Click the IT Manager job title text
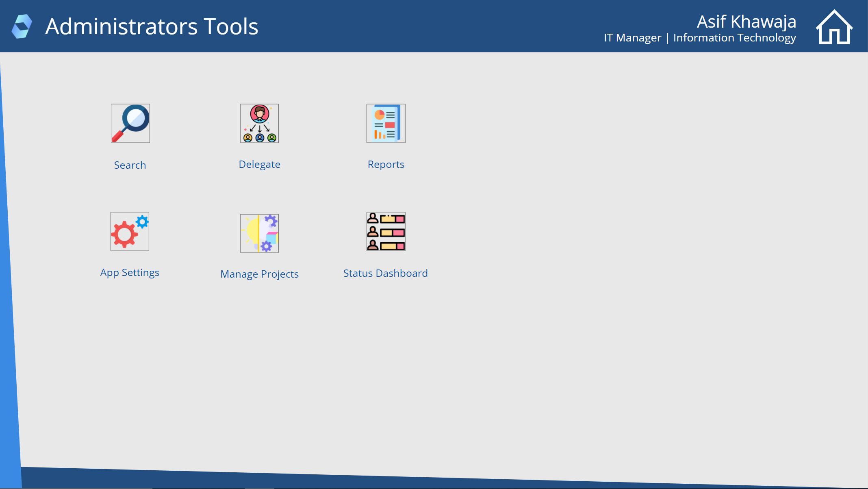The image size is (868, 489). click(632, 38)
